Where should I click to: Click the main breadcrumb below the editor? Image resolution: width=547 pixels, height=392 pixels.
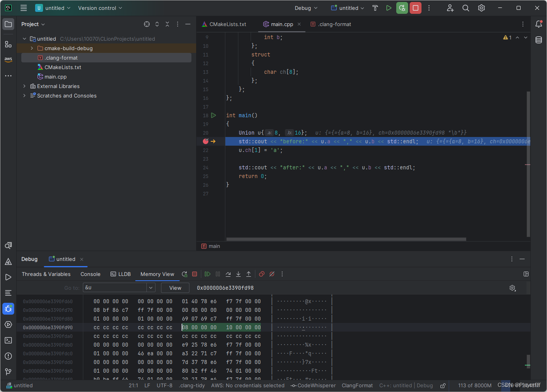pyautogui.click(x=211, y=246)
